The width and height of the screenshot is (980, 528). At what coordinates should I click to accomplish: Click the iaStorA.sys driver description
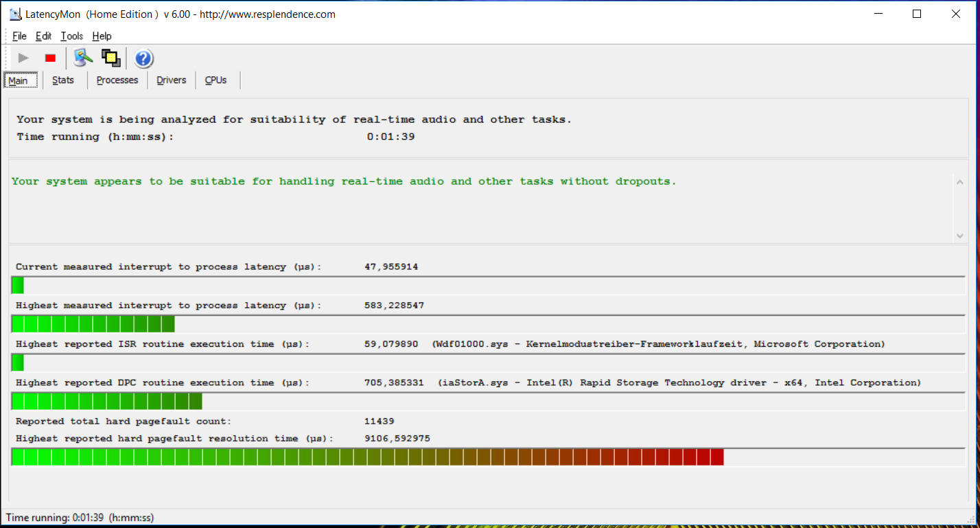[679, 382]
